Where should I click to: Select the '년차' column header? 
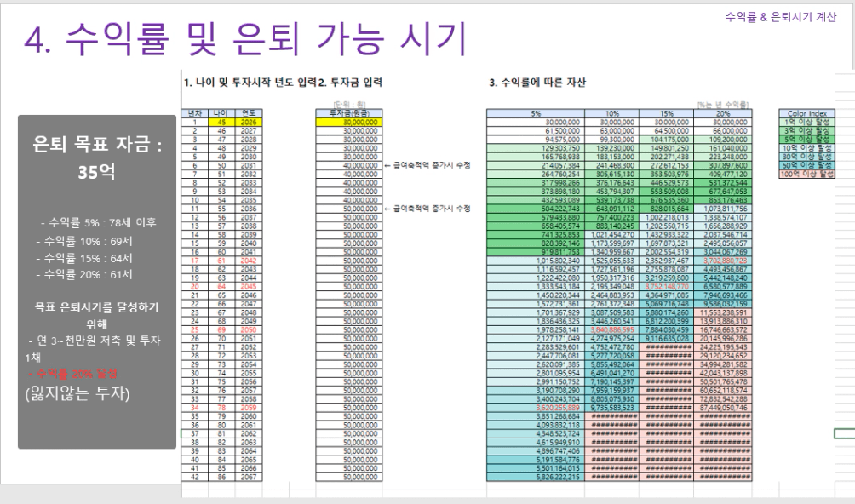coord(195,113)
